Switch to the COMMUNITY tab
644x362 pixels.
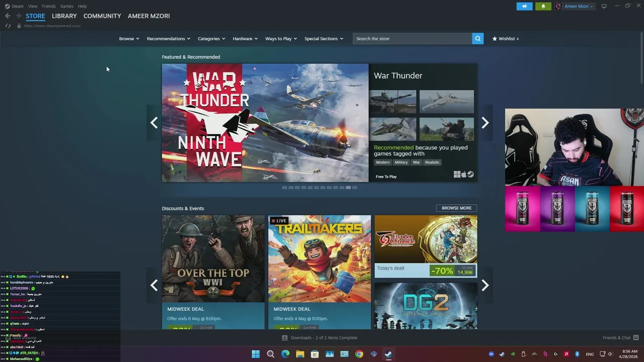point(102,16)
